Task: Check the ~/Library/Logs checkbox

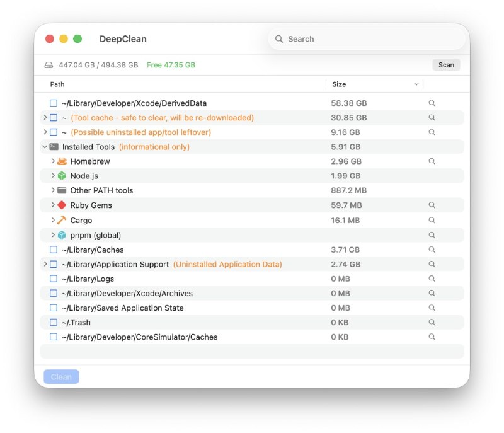Action: (x=54, y=279)
